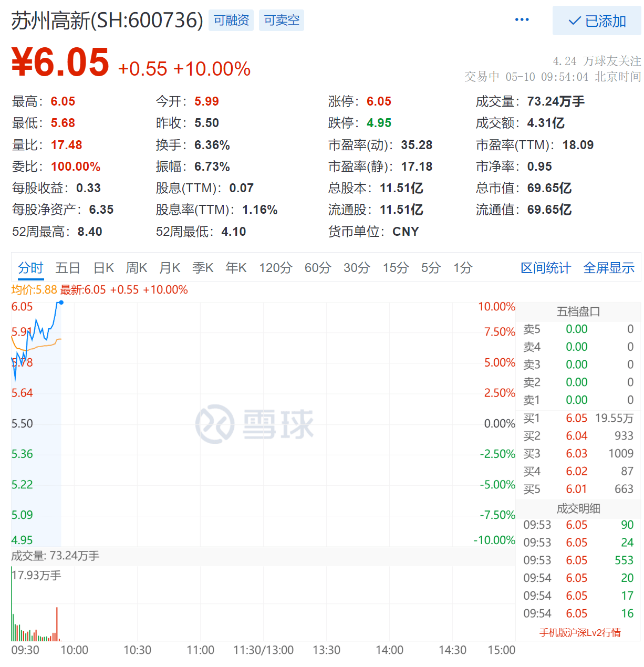Open the 手机版沪深Lv2行情 link

coord(580,632)
